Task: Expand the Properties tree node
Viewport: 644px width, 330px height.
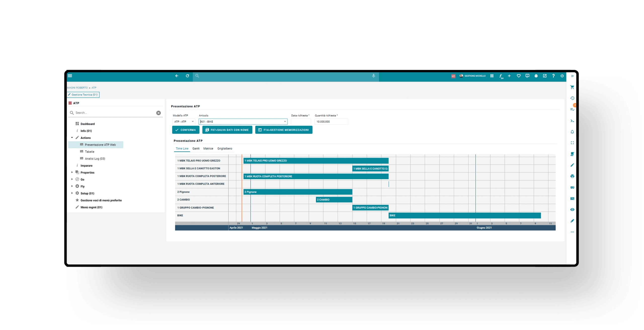Action: pyautogui.click(x=72, y=172)
